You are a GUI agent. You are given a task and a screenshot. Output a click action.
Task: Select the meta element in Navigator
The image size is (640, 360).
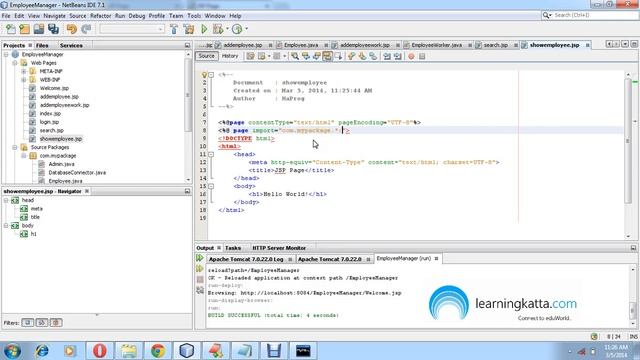pyautogui.click(x=36, y=209)
